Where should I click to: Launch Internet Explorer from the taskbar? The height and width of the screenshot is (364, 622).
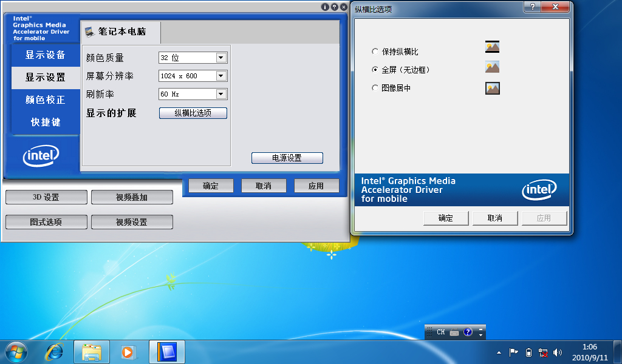pyautogui.click(x=55, y=352)
